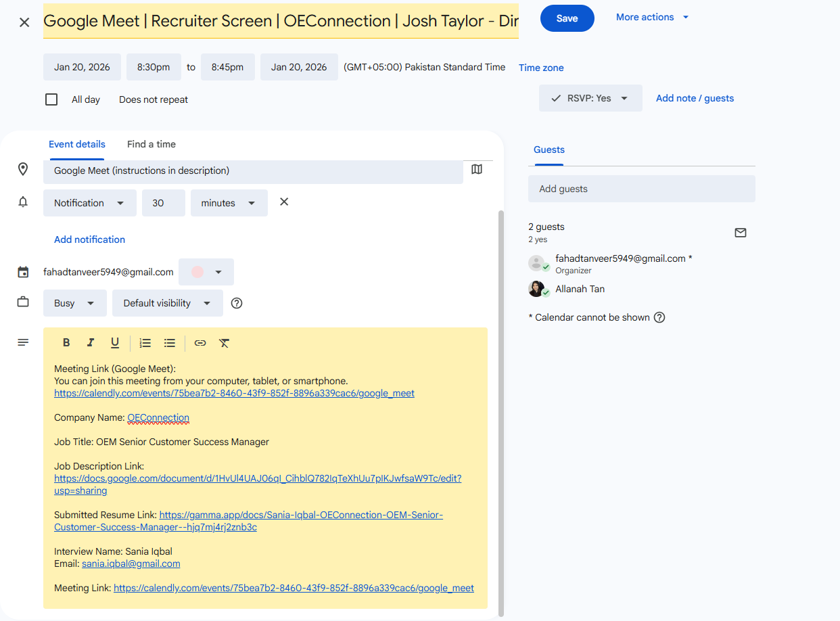Click the Time zone link
This screenshot has height=621, width=840.
click(x=541, y=68)
